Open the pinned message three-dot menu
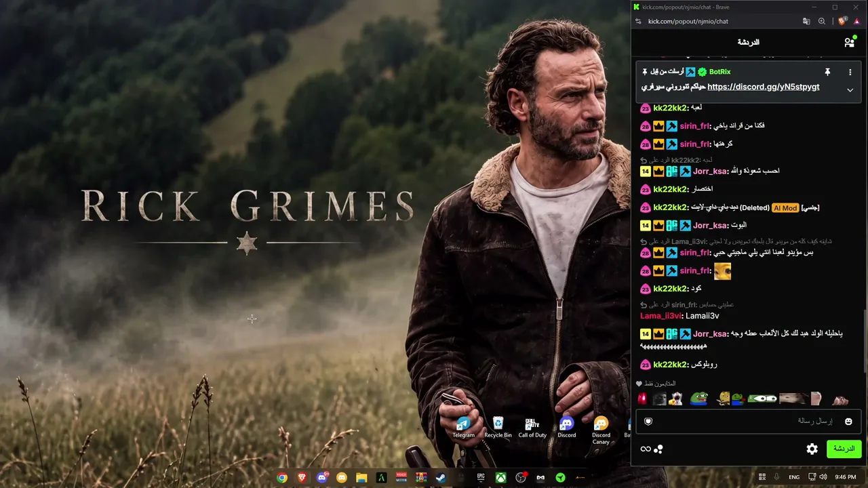The image size is (868, 488). click(x=850, y=72)
